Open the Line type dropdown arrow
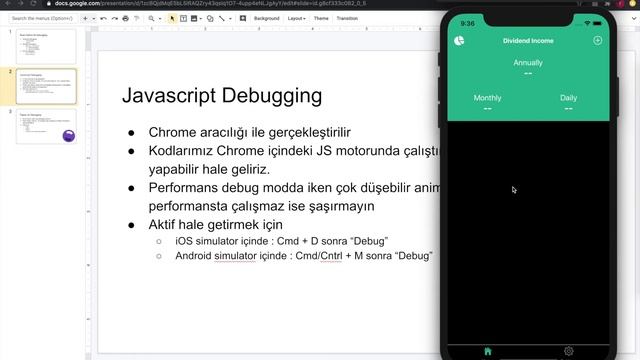The image size is (640, 360). tap(230, 18)
